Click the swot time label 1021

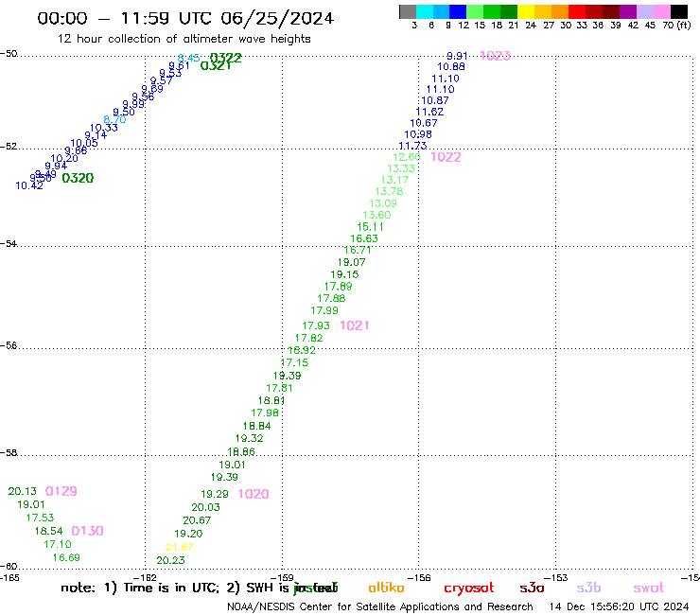355,325
